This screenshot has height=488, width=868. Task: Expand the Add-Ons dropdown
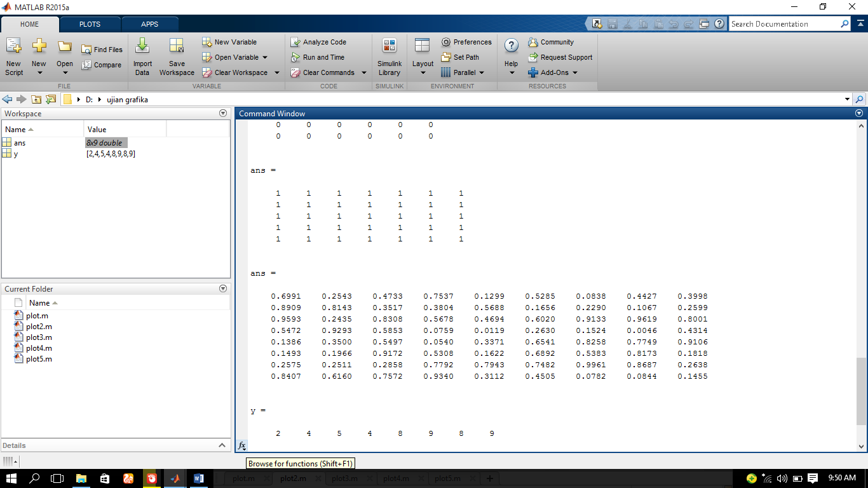575,72
